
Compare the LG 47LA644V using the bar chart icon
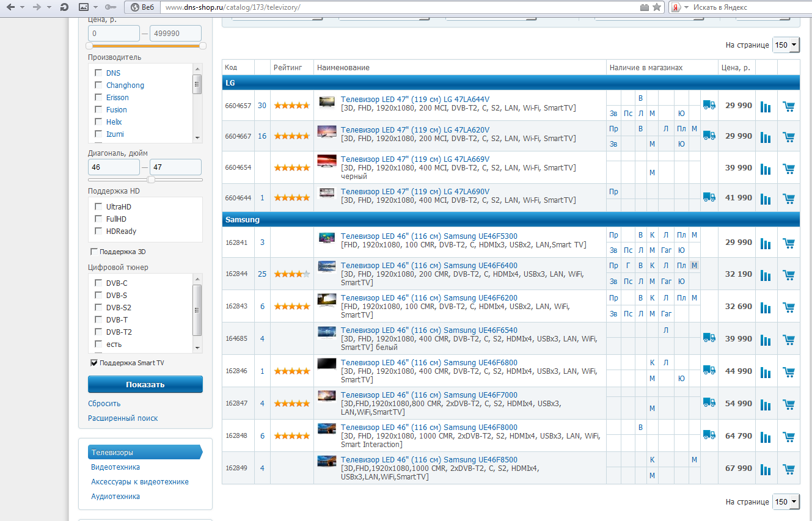[x=766, y=106]
